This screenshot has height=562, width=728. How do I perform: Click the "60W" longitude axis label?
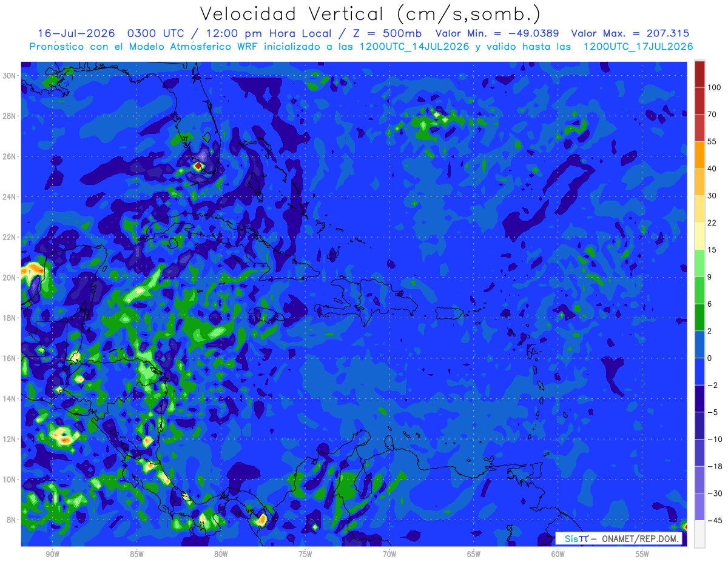pos(559,554)
